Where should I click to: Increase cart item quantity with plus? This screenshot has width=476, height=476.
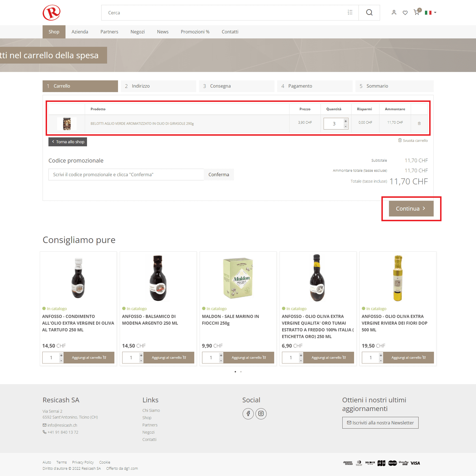[x=346, y=121]
